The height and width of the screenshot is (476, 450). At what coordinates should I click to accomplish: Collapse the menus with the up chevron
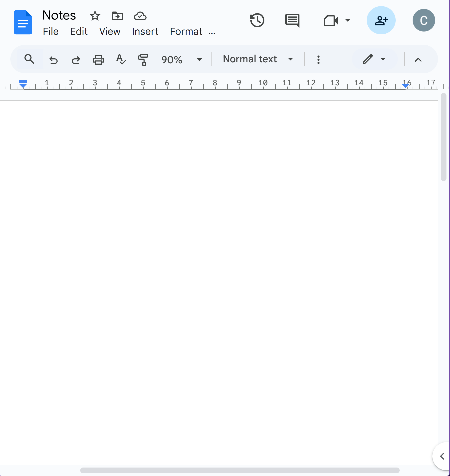point(418,59)
